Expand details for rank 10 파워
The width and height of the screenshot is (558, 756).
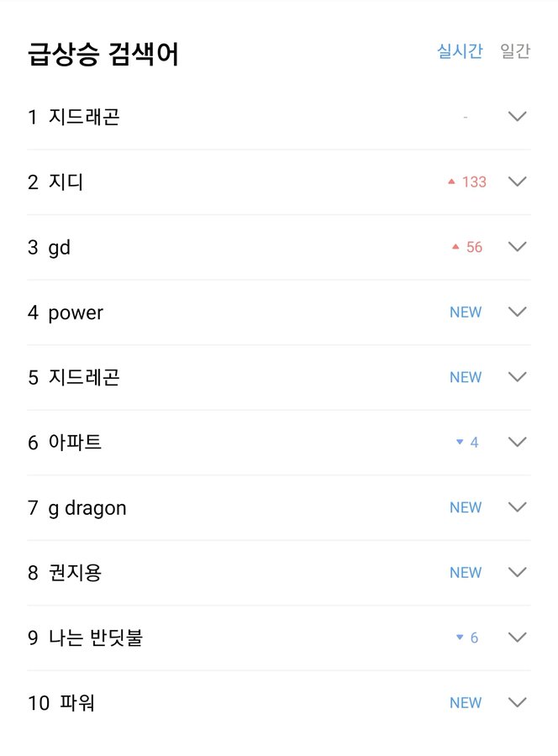coord(517,702)
